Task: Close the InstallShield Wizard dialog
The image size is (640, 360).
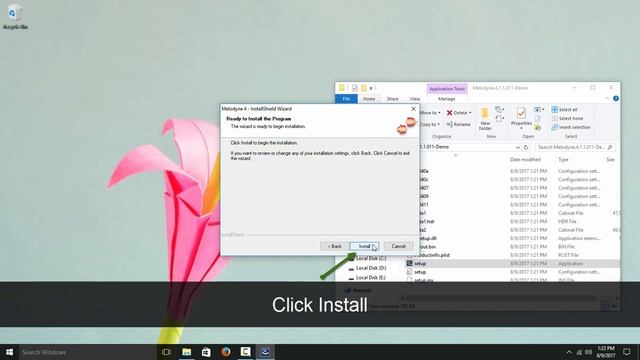Action: tap(413, 109)
